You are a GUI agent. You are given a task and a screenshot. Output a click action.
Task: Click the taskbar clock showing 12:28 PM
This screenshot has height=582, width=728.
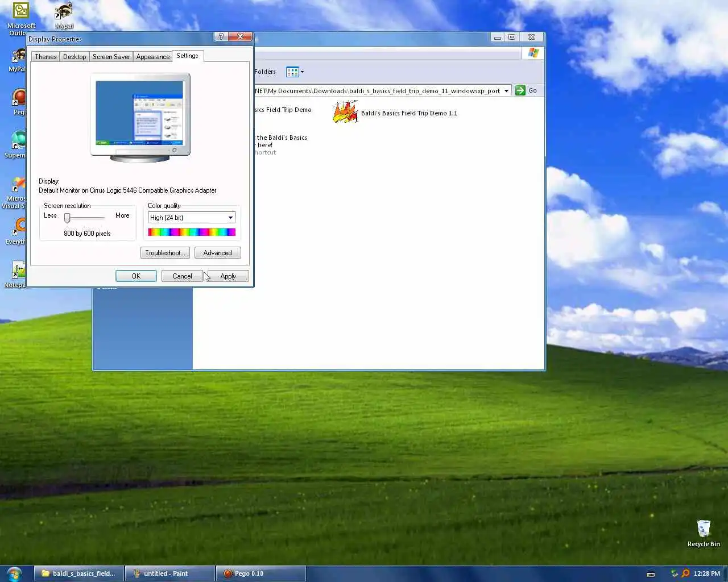click(x=707, y=573)
